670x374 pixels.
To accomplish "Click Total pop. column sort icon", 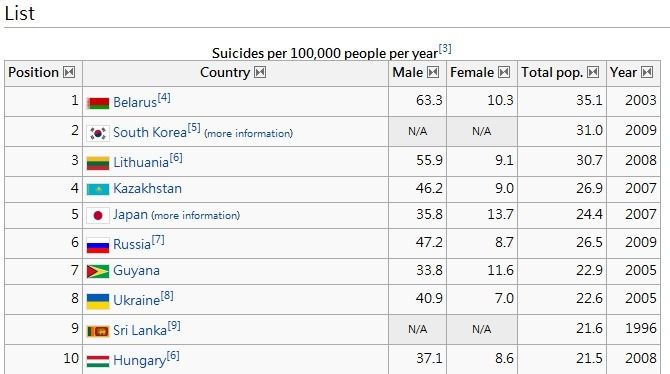I will pyautogui.click(x=593, y=72).
